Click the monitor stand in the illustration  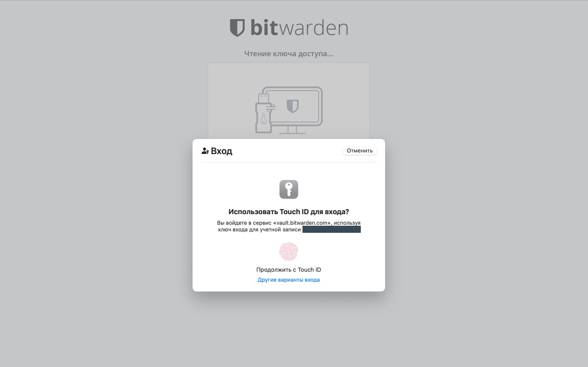click(x=292, y=130)
